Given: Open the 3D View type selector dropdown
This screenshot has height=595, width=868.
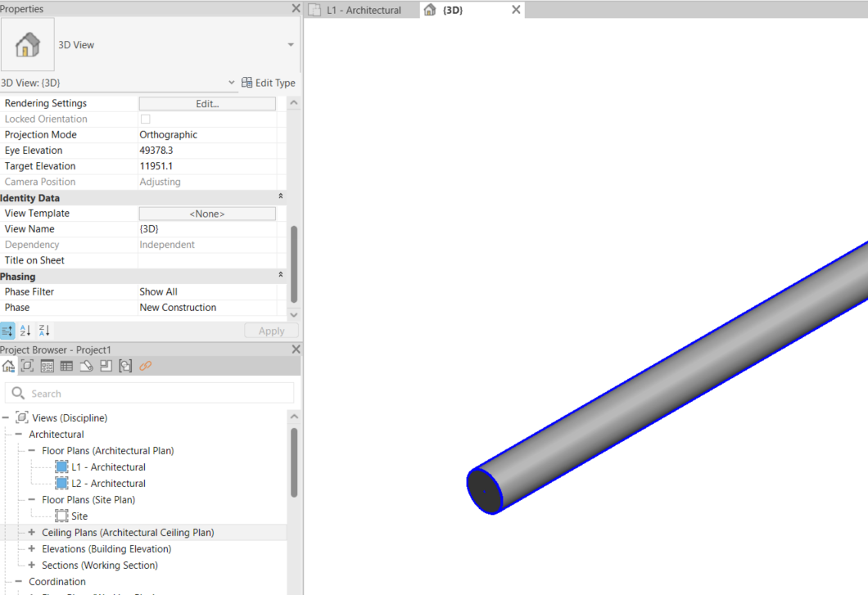Looking at the screenshot, I should click(x=291, y=45).
